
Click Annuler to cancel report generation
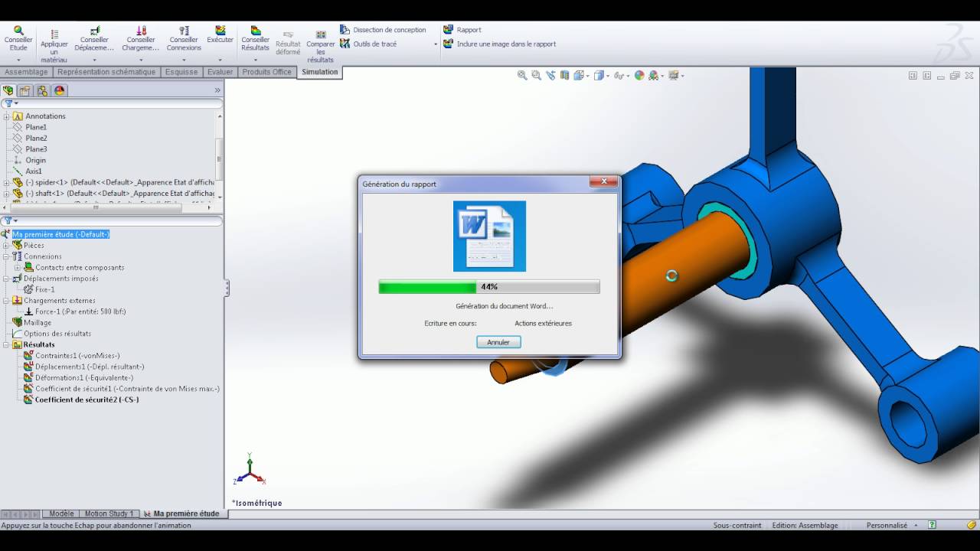pos(498,342)
